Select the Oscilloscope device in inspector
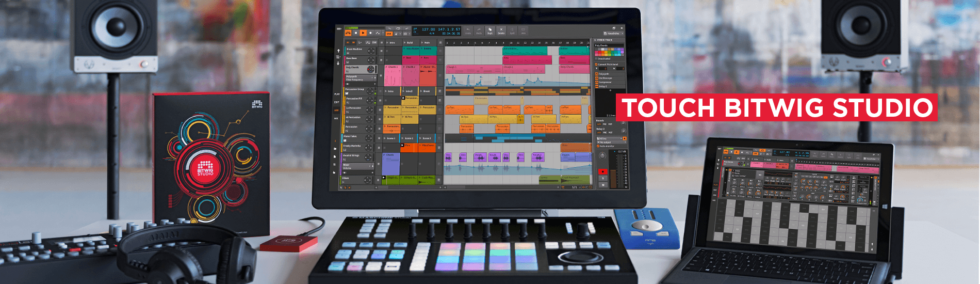980x284 pixels. pos(610,78)
